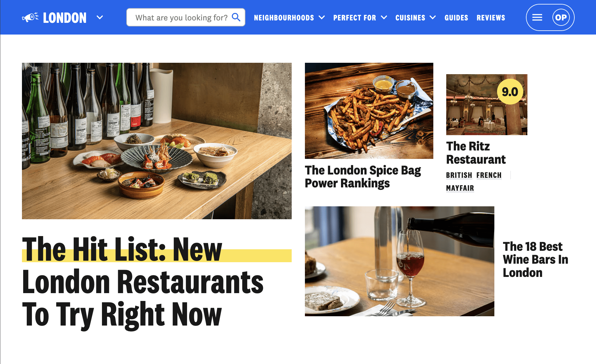This screenshot has height=364, width=596.
Task: Open the hamburger menu icon
Action: [x=537, y=17]
